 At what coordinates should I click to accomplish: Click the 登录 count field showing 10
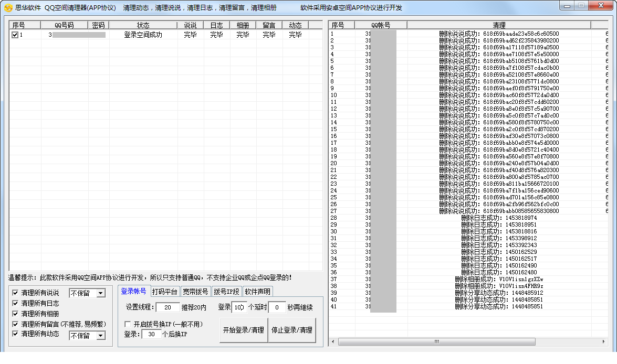pyautogui.click(x=239, y=307)
